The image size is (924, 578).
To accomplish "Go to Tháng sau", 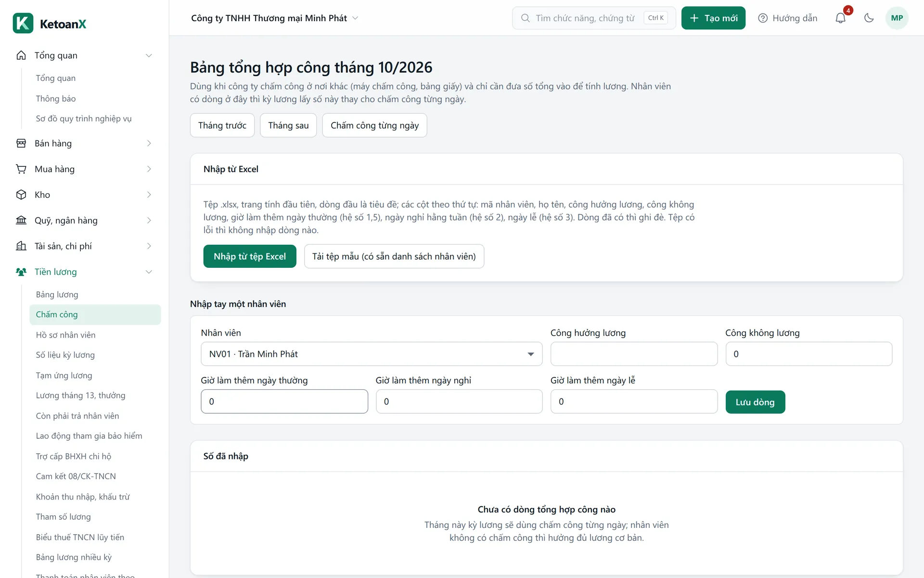I will (x=288, y=125).
